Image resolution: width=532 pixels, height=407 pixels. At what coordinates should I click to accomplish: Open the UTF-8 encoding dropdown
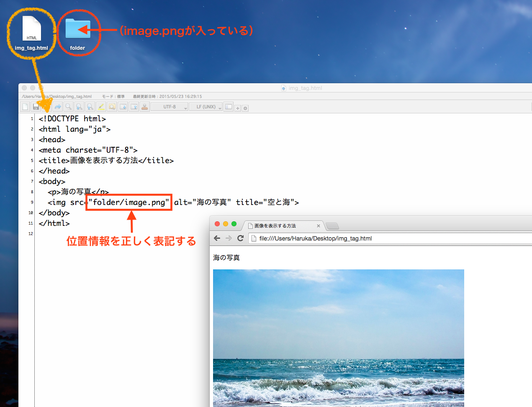click(169, 107)
